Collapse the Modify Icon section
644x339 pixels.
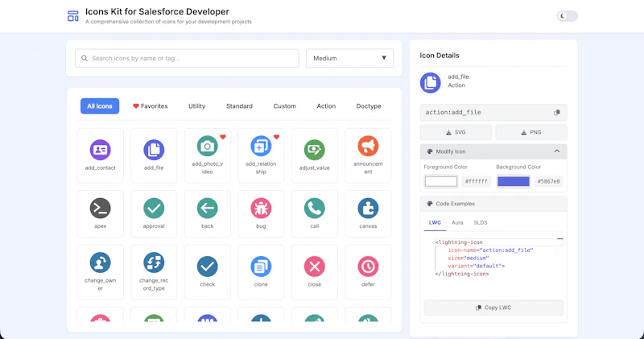point(493,151)
